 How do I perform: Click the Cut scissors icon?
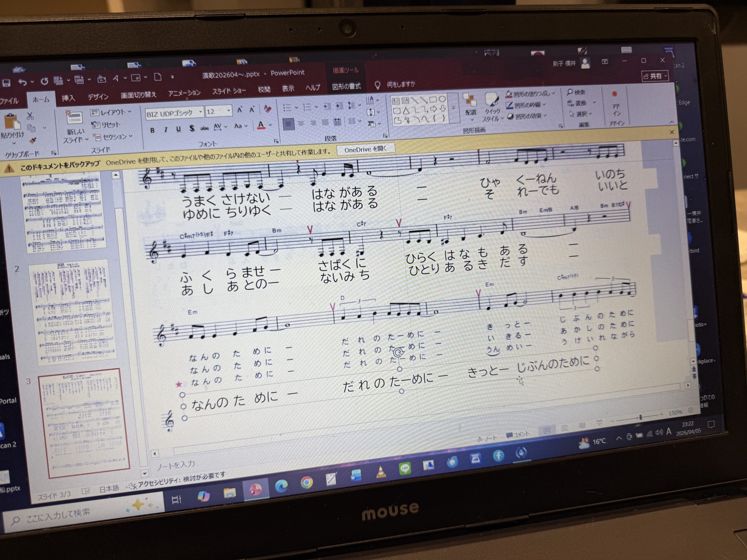pos(30,116)
